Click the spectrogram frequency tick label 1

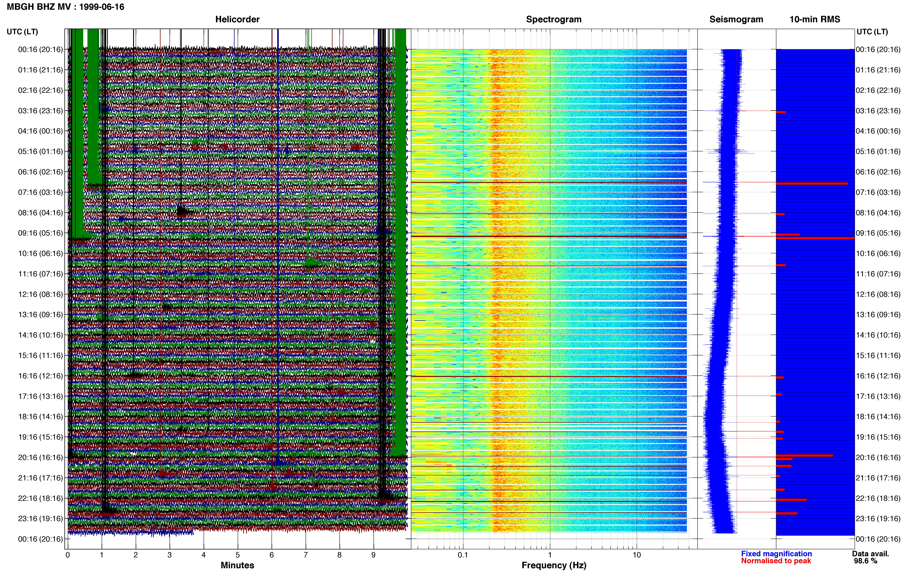(550, 555)
